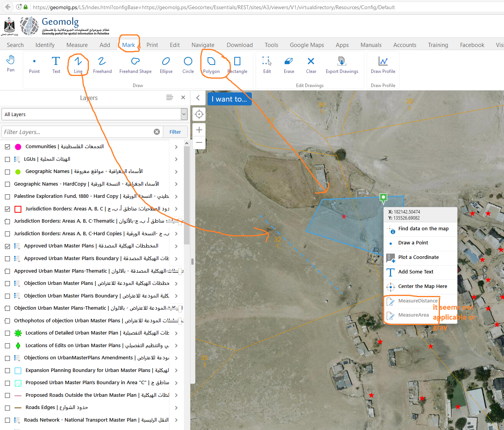Choose Add Some Text in context menu
Viewport: 504px width, 430px height.
(x=420, y=272)
